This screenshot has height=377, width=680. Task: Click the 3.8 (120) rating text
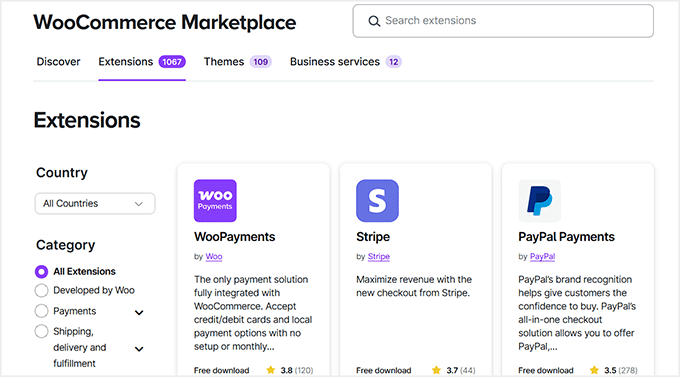pyautogui.click(x=297, y=370)
